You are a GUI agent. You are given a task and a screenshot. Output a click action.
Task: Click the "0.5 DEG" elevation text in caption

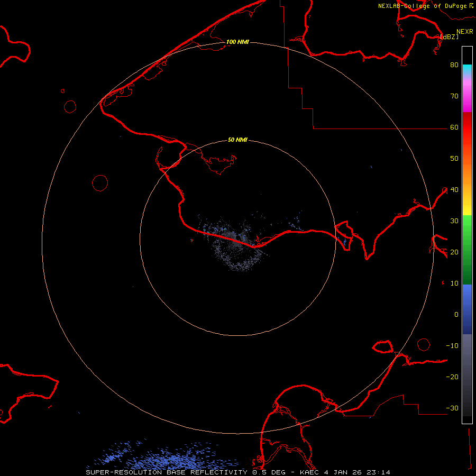(270, 472)
